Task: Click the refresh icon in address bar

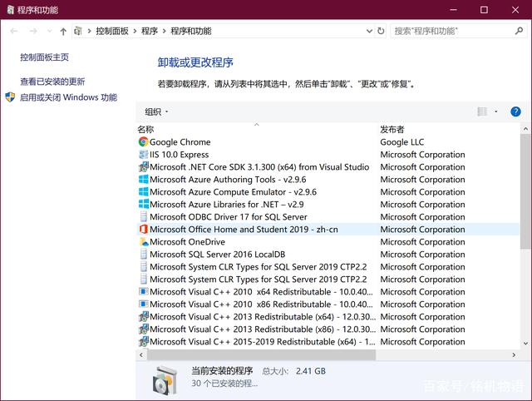Action: (381, 32)
